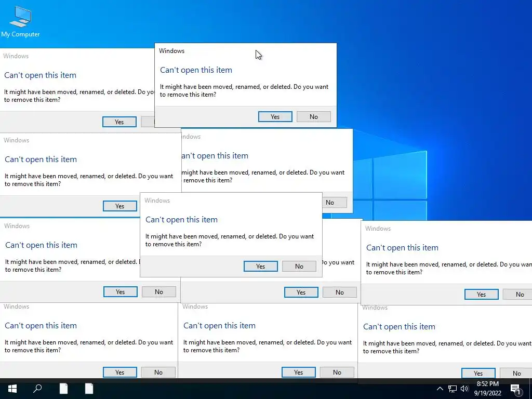
Task: Click Yes in the bottom-center dialog
Action: 299,372
